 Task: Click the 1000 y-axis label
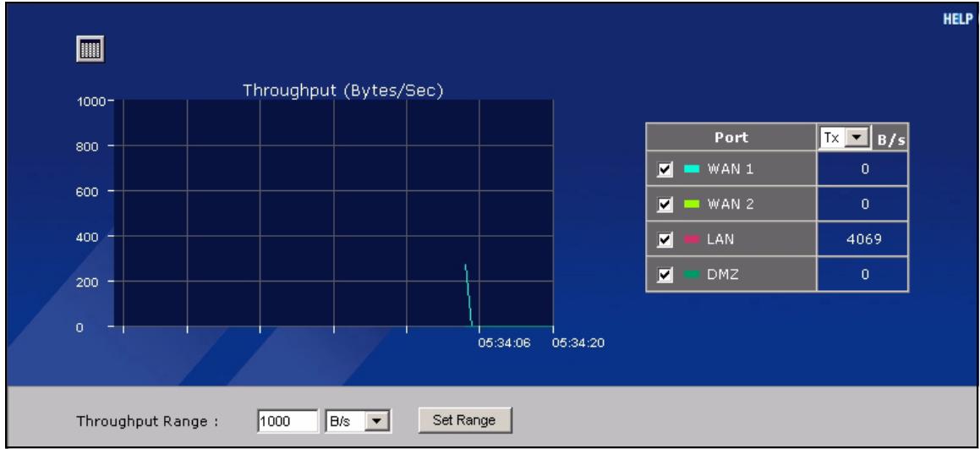coord(92,101)
